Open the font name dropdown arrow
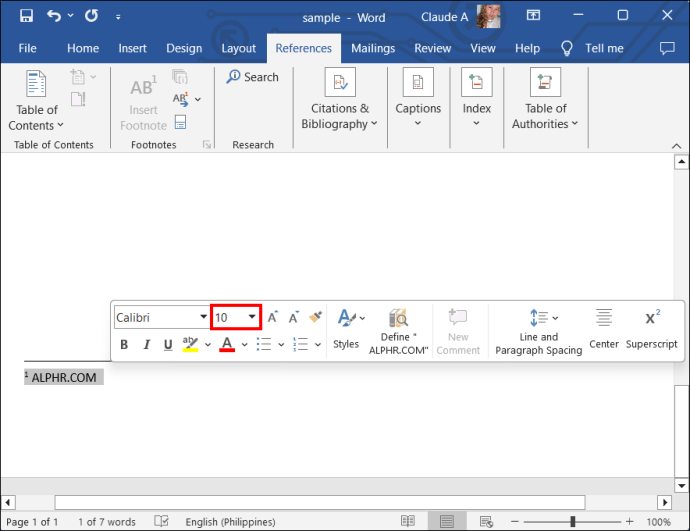The image size is (690, 531). (x=203, y=317)
